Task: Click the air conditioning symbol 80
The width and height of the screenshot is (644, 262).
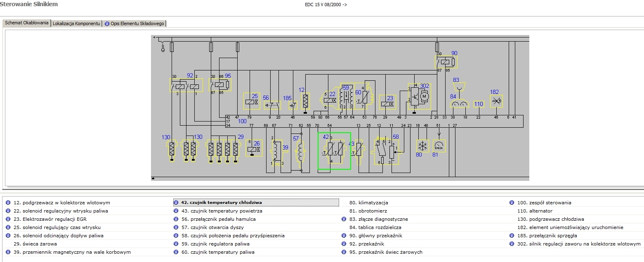Action: coord(422,146)
